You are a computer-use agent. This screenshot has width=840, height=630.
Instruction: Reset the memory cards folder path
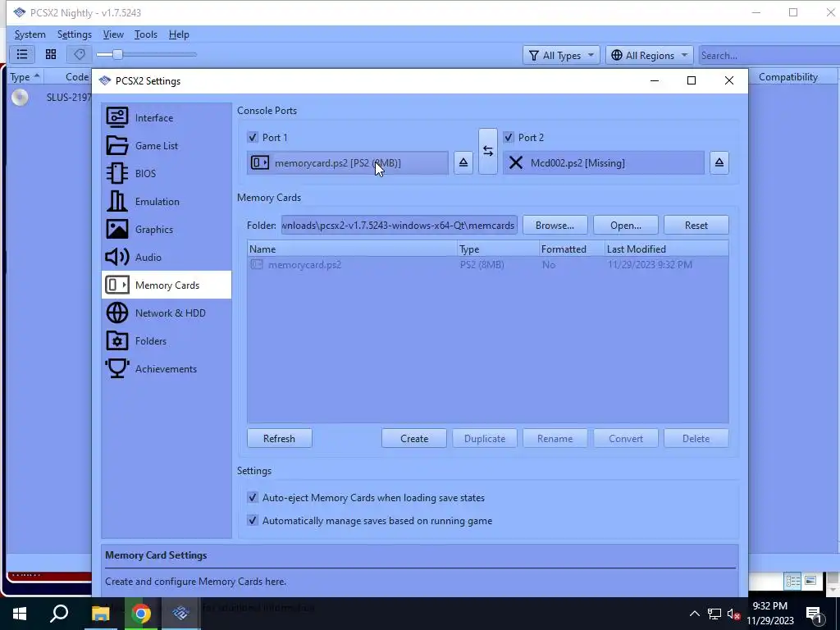tap(696, 225)
